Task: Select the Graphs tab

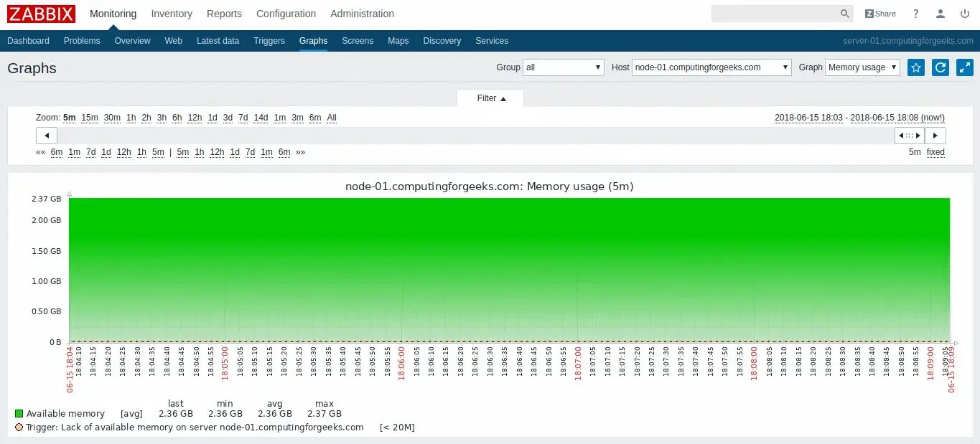Action: (313, 41)
